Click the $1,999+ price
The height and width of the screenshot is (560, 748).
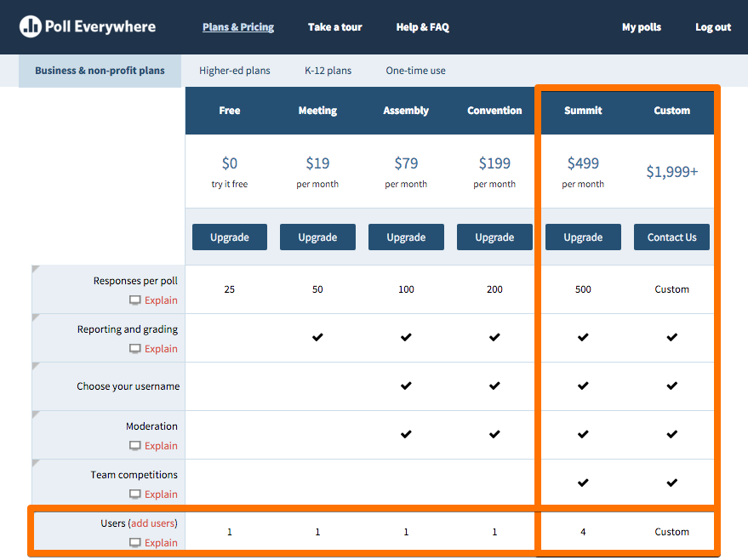coord(671,172)
